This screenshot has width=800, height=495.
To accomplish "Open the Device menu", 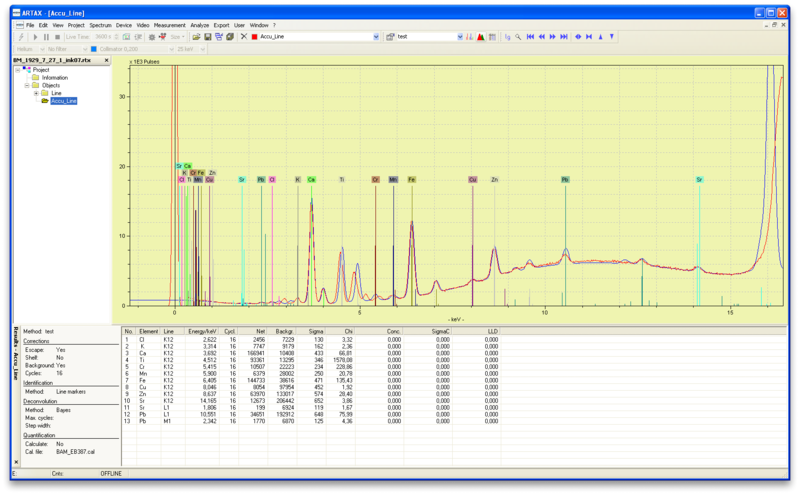I will point(123,25).
